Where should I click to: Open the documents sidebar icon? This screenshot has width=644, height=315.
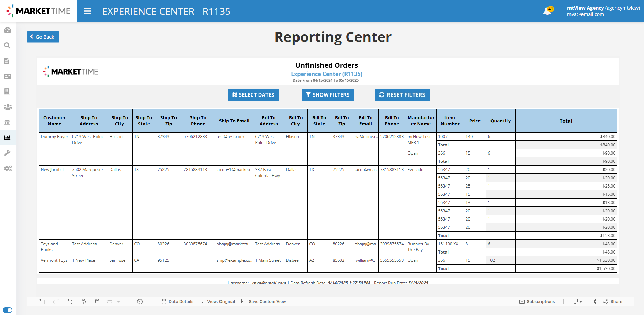pos(7,61)
